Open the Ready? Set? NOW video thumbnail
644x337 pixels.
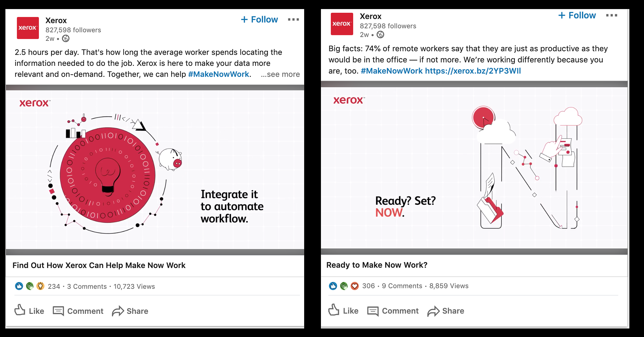click(x=474, y=168)
